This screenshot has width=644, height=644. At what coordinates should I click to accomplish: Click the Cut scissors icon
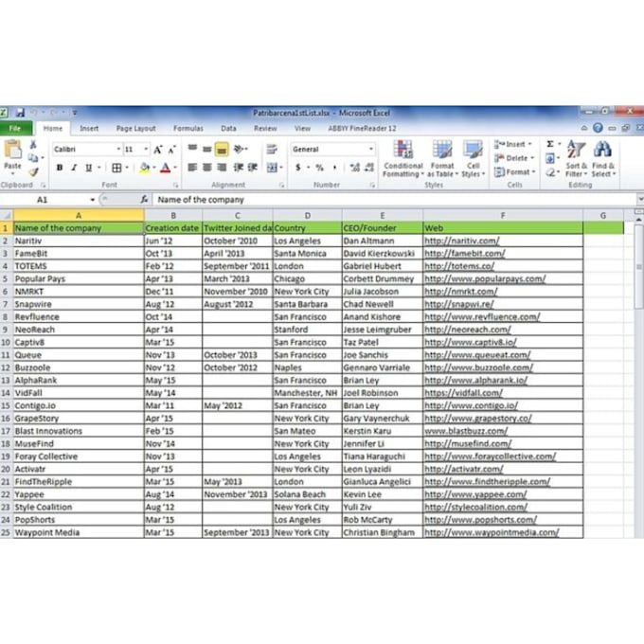33,145
